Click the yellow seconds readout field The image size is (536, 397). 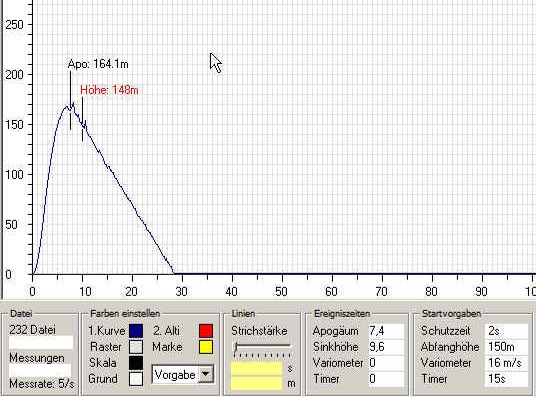256,369
